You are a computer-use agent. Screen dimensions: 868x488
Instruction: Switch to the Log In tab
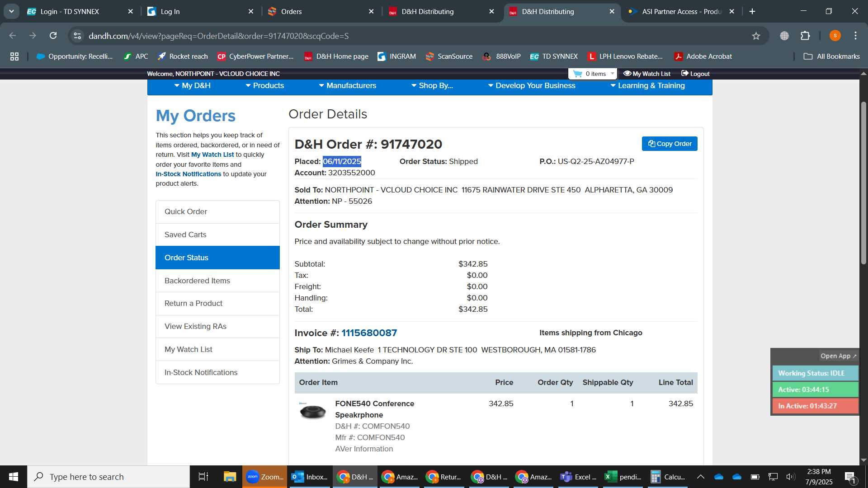coord(200,11)
